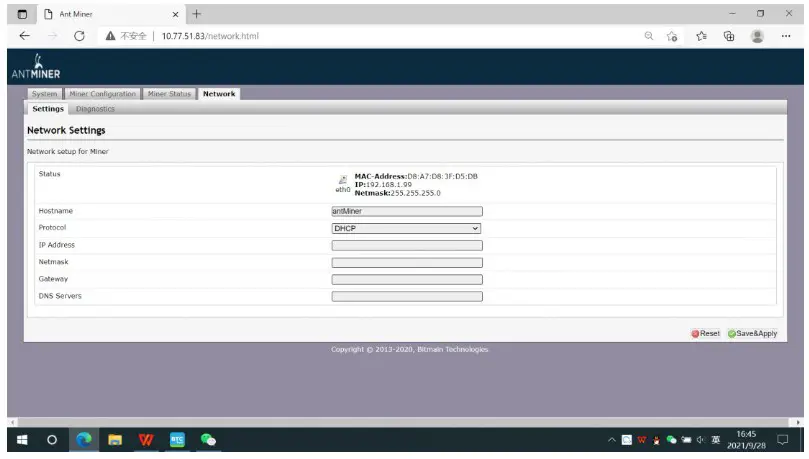Screen dimensions: 809x459
Task: Click the Gateway input field
Action: coord(407,280)
